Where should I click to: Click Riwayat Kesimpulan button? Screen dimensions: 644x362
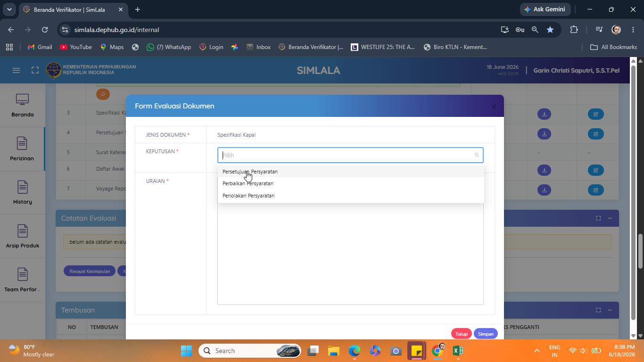point(90,271)
